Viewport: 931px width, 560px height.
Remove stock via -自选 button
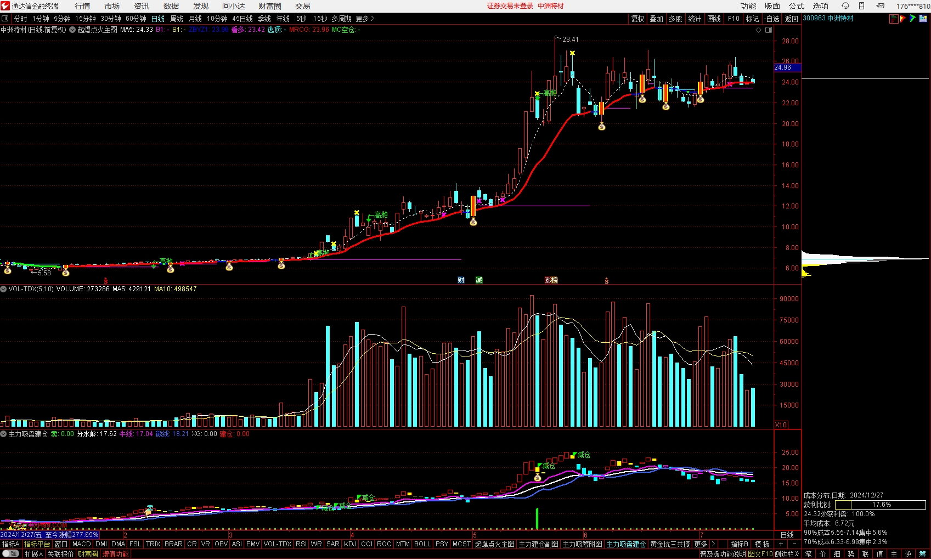pyautogui.click(x=772, y=19)
